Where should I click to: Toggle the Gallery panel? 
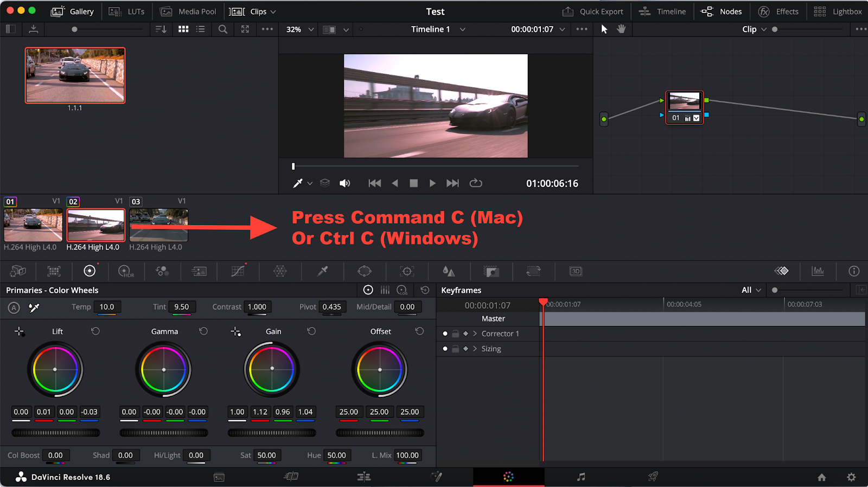tap(72, 11)
